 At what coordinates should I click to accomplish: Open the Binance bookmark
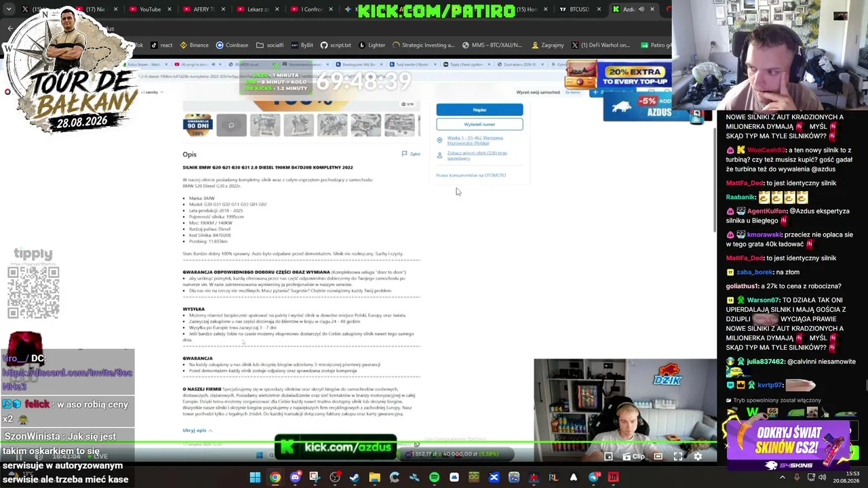(194, 45)
